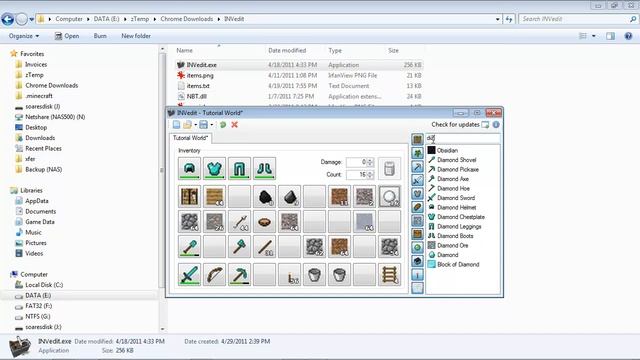Image resolution: width=640 pixels, height=360 pixels.
Task: Choose Diamond Boots from the item list
Action: pyautogui.click(x=455, y=236)
